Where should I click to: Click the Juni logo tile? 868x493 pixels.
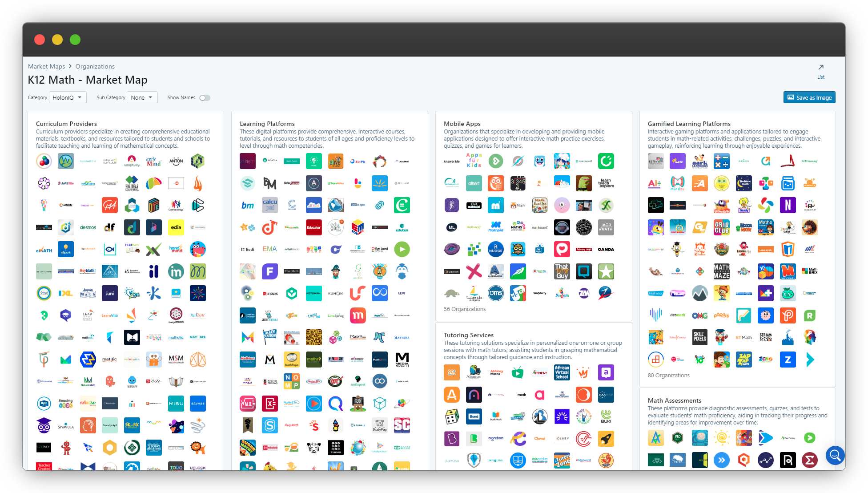(110, 293)
